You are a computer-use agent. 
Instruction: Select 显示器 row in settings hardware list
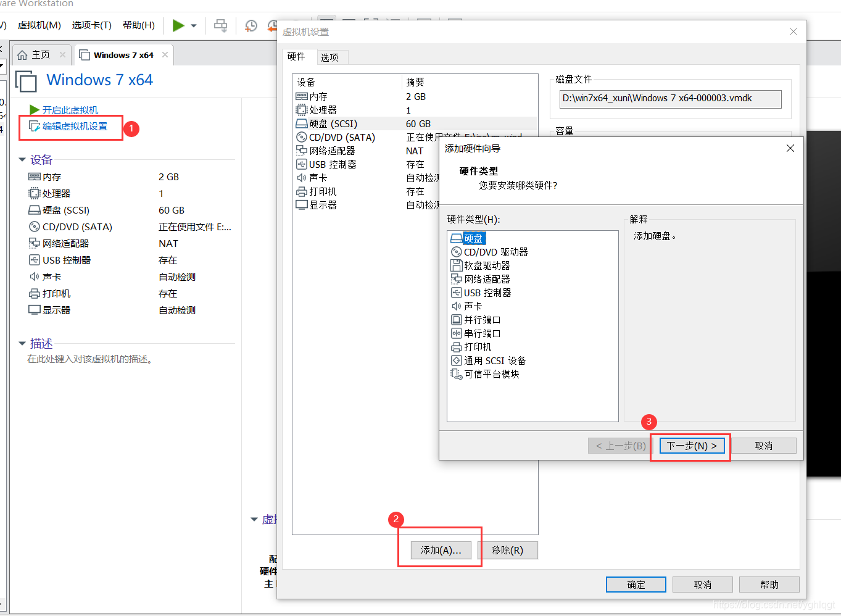(x=367, y=205)
